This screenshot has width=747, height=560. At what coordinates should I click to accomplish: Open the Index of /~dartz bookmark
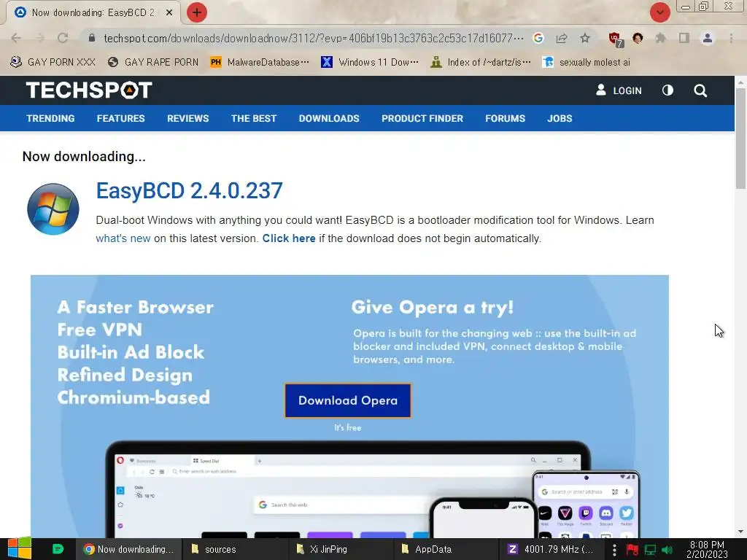480,62
